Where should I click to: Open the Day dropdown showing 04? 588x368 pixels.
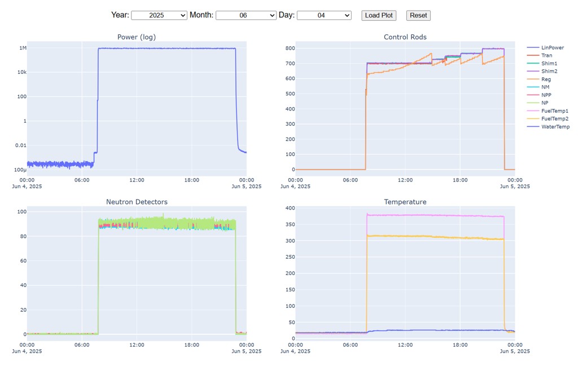[x=323, y=15]
